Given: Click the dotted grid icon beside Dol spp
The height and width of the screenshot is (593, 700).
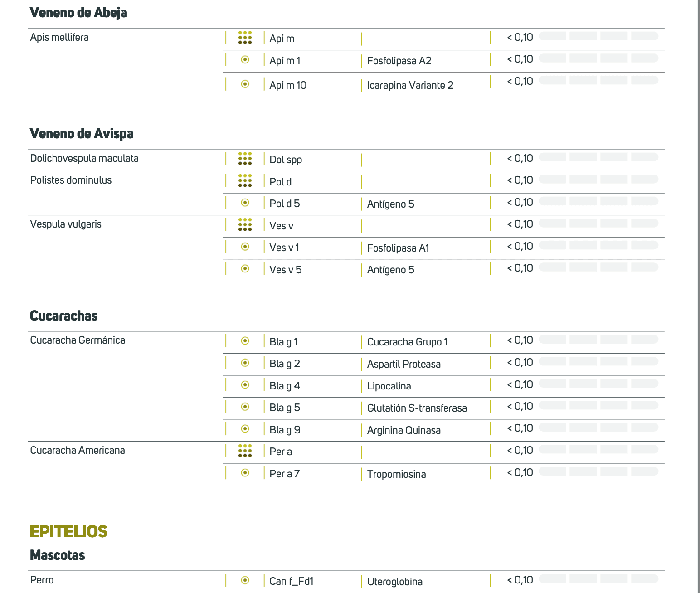Looking at the screenshot, I should point(245,159).
